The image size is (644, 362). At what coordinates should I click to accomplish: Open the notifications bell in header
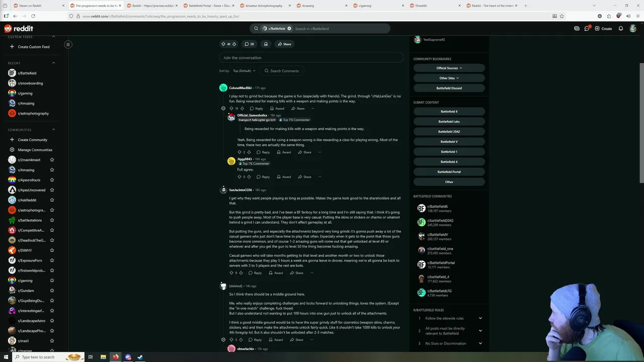(621, 29)
